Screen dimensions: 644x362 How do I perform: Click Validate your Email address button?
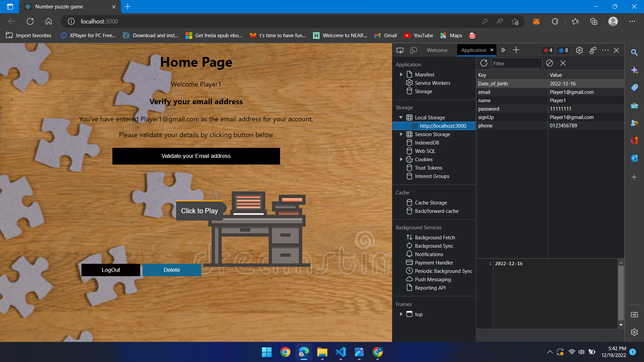(x=196, y=156)
